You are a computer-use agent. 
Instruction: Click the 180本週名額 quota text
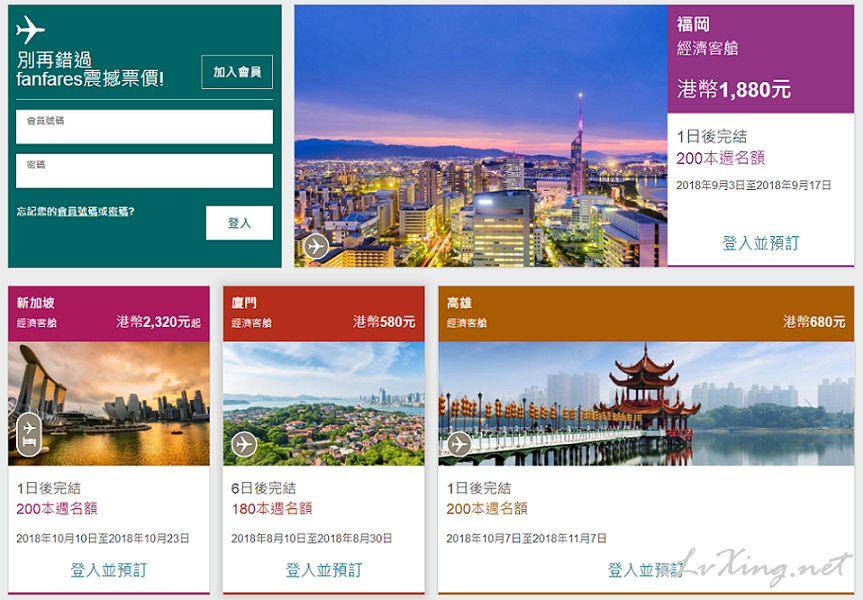tap(272, 509)
